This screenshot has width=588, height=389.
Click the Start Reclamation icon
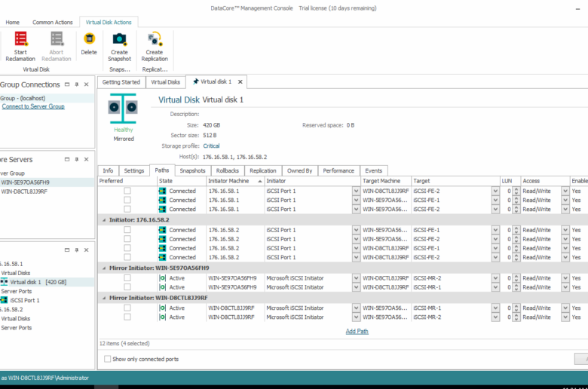tap(20, 39)
